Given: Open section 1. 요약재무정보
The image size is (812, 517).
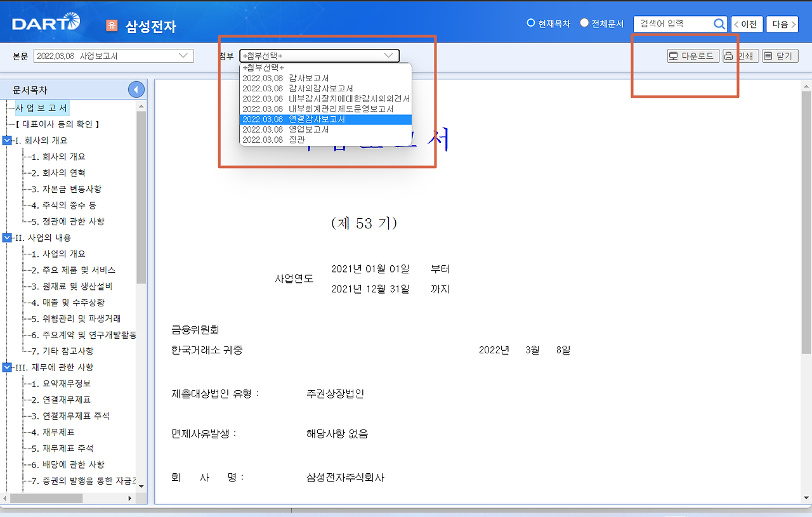Looking at the screenshot, I should point(60,384).
